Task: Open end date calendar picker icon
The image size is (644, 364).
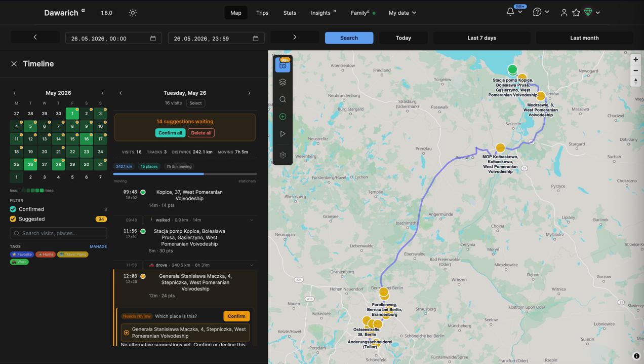Action: [x=256, y=38]
